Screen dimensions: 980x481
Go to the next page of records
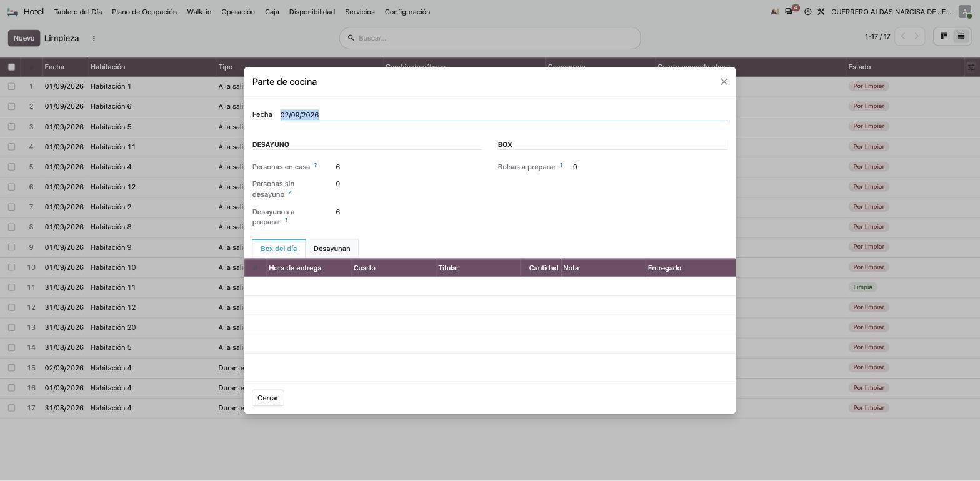coord(917,36)
